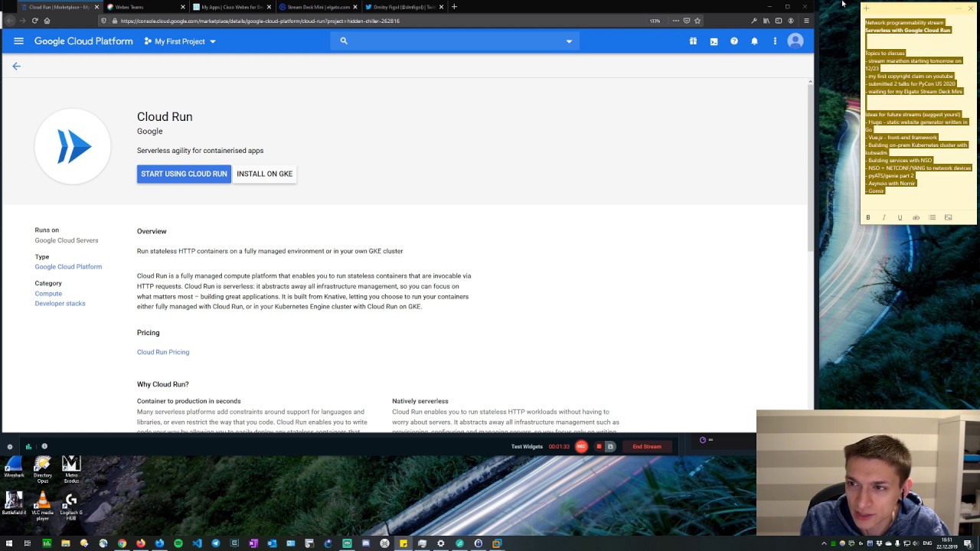Open the notifications bell
The width and height of the screenshot is (980, 551).
(754, 41)
